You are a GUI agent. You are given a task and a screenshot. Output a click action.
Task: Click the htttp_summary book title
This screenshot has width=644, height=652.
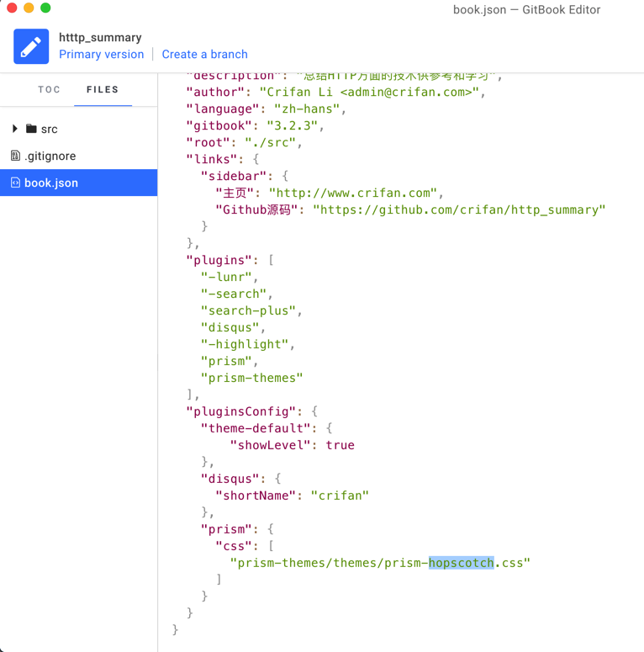click(x=100, y=37)
